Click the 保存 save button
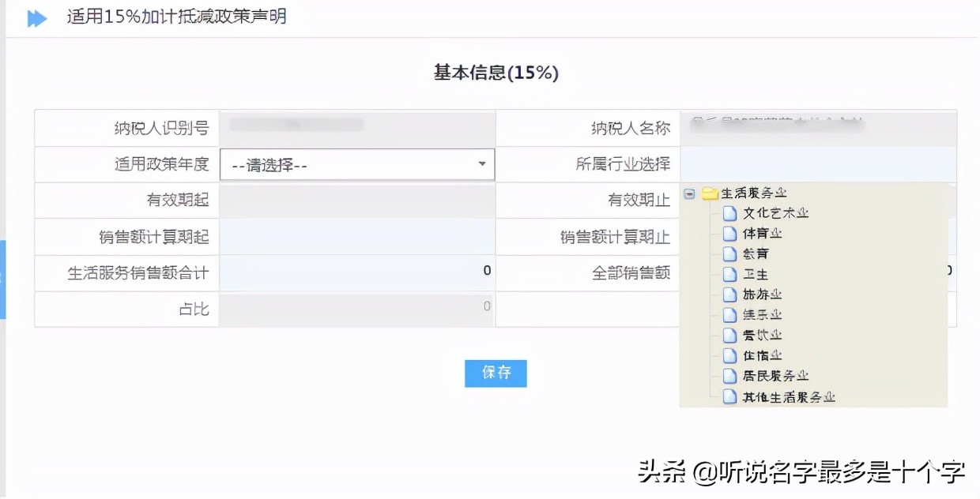 [496, 373]
